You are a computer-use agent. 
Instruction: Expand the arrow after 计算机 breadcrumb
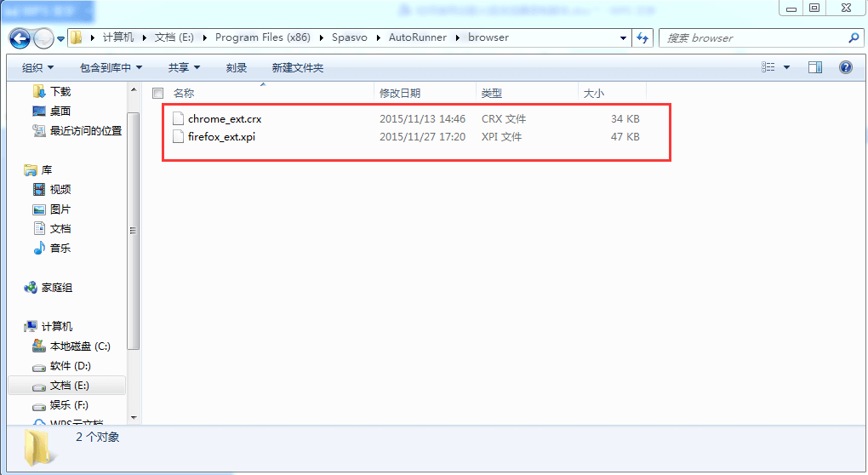coord(144,37)
